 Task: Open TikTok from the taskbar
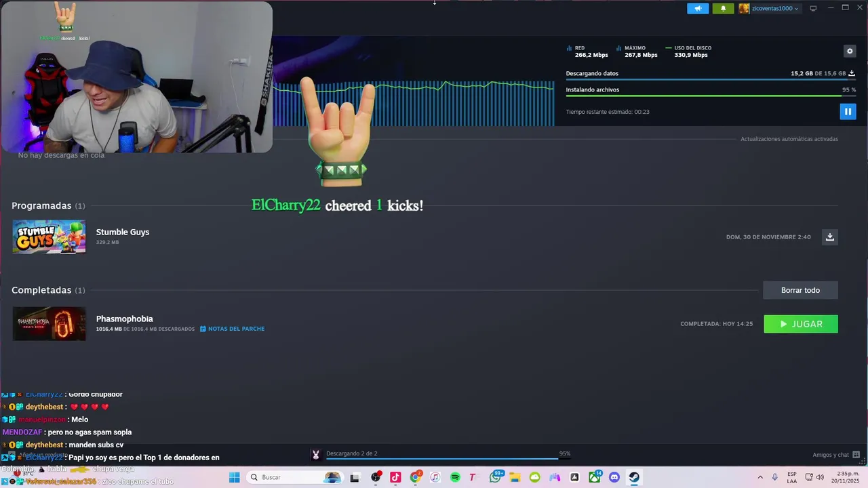click(x=395, y=477)
